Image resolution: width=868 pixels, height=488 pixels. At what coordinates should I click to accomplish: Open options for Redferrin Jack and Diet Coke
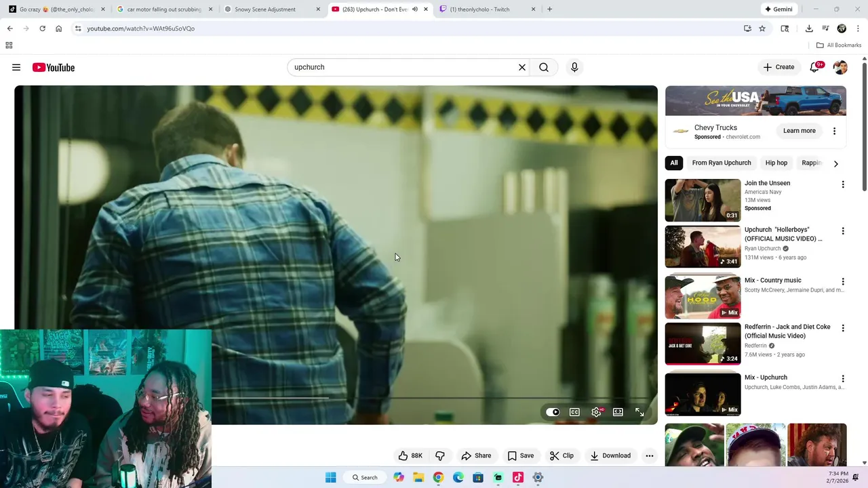(843, 328)
